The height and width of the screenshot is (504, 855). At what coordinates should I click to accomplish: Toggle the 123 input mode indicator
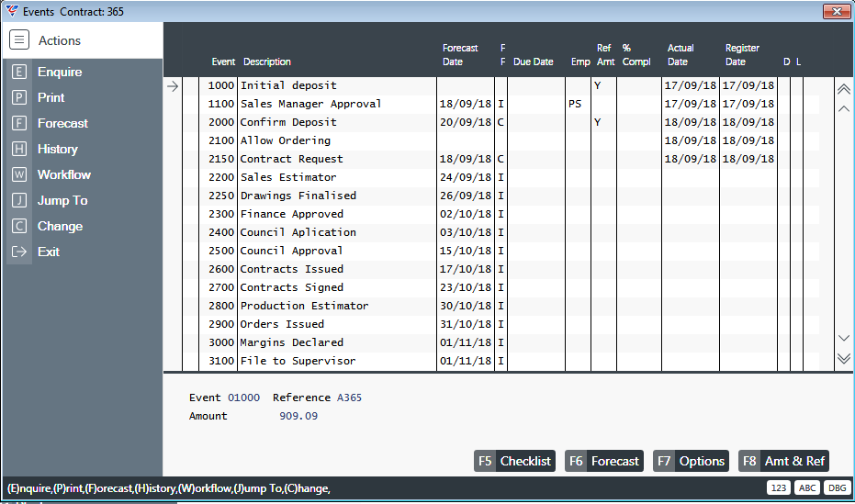point(779,487)
